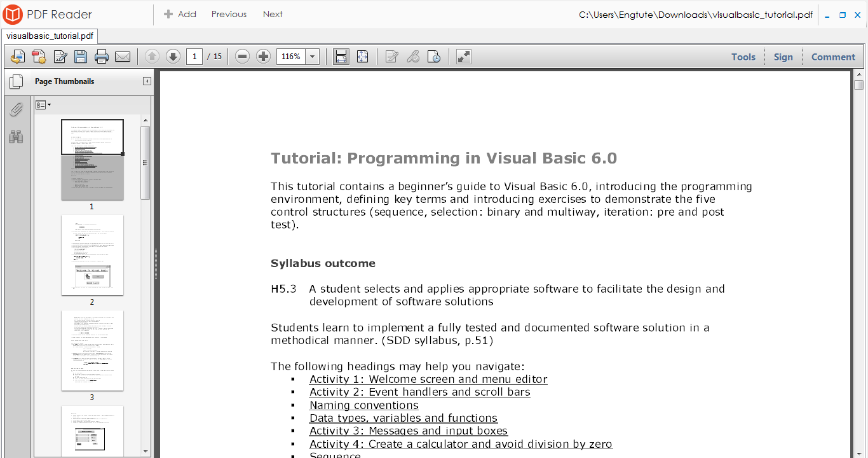Send the file by email envelope icon
868x458 pixels.
click(x=123, y=57)
